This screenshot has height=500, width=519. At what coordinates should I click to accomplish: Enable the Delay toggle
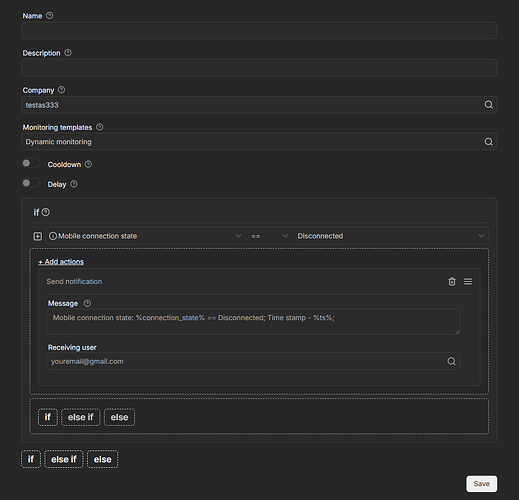(31, 183)
